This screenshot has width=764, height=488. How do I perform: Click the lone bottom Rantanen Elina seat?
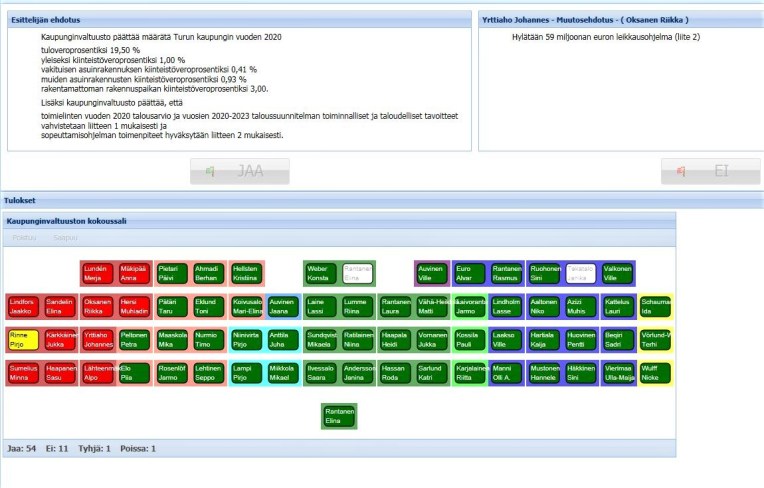click(x=338, y=416)
